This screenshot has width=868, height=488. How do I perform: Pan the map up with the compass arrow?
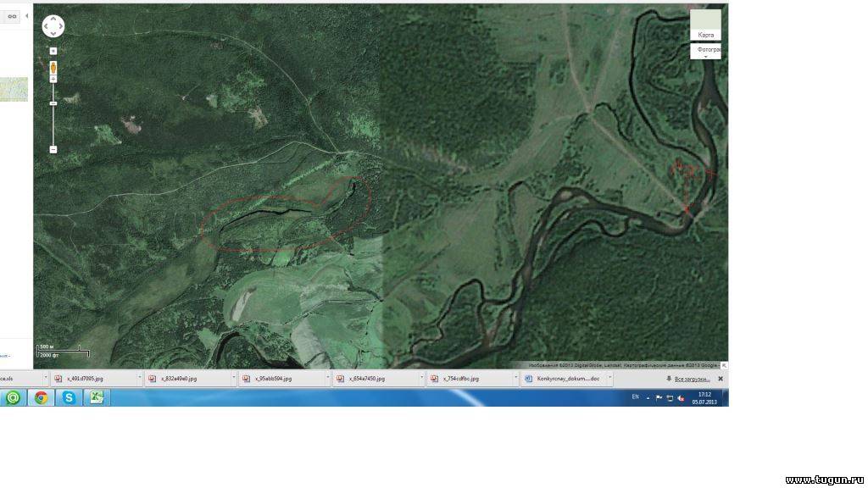[x=53, y=18]
